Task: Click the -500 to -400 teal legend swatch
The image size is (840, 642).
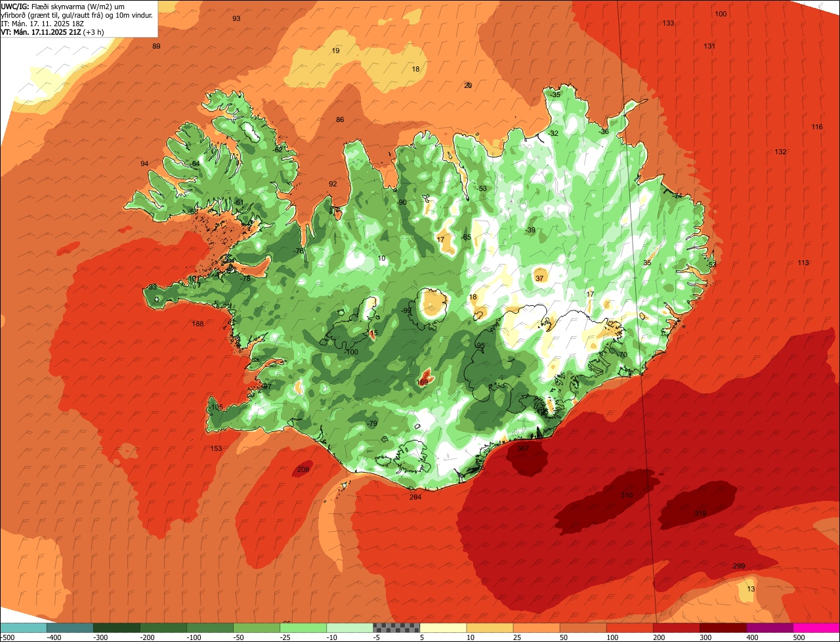Action: [x=23, y=628]
